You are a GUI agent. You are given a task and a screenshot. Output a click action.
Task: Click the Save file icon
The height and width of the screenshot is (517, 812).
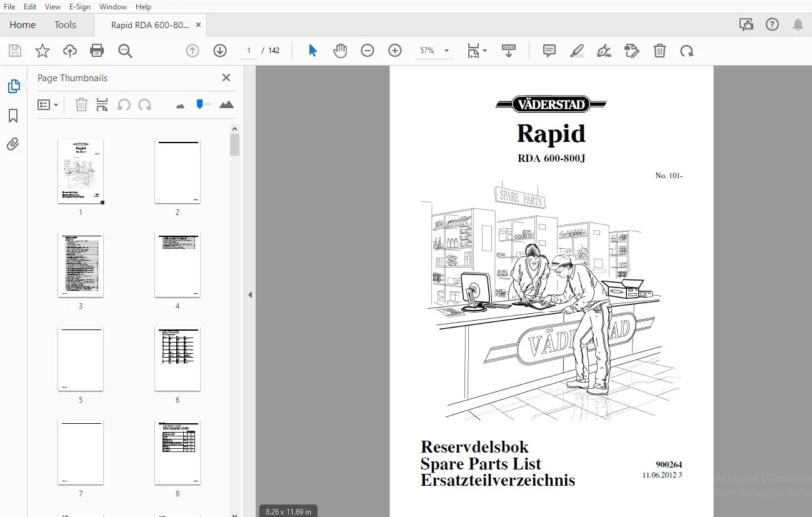point(14,51)
